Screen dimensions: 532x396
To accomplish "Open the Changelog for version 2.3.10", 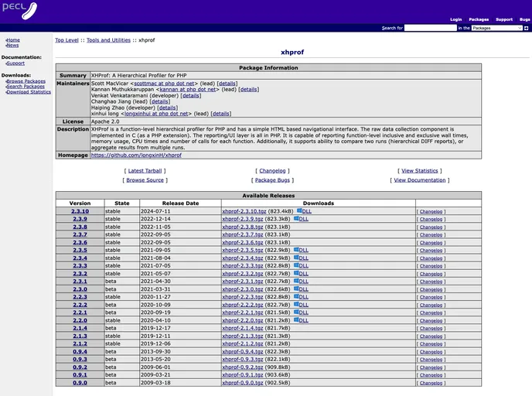I will (x=431, y=211).
